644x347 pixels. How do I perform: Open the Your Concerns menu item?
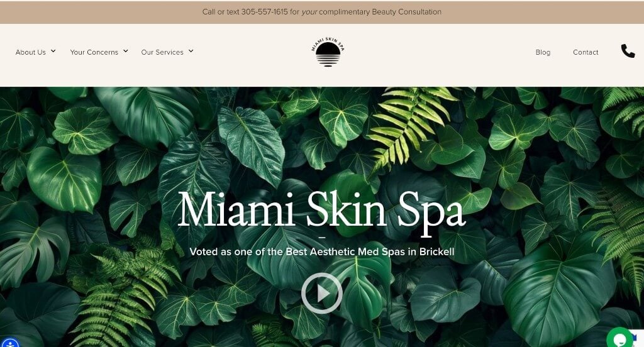[94, 52]
